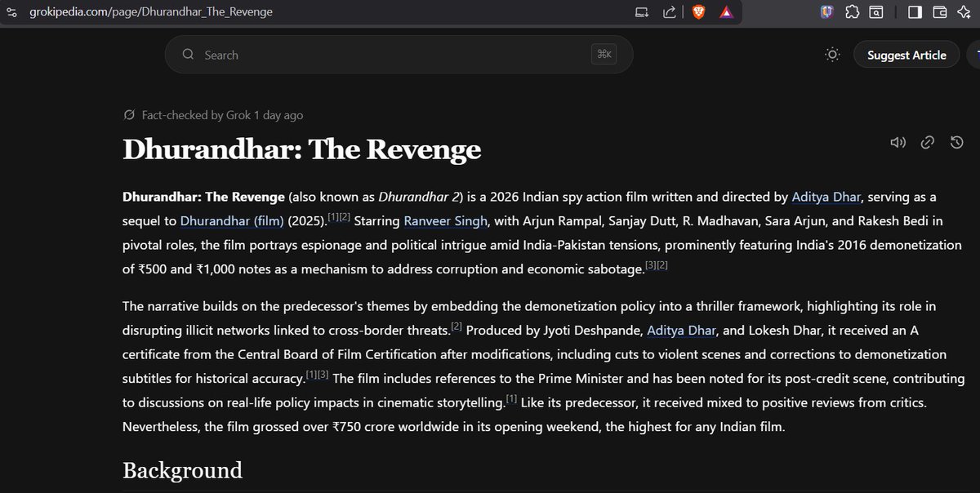Open the Ranveer Singh link
Viewport: 980px width, 493px height.
446,220
